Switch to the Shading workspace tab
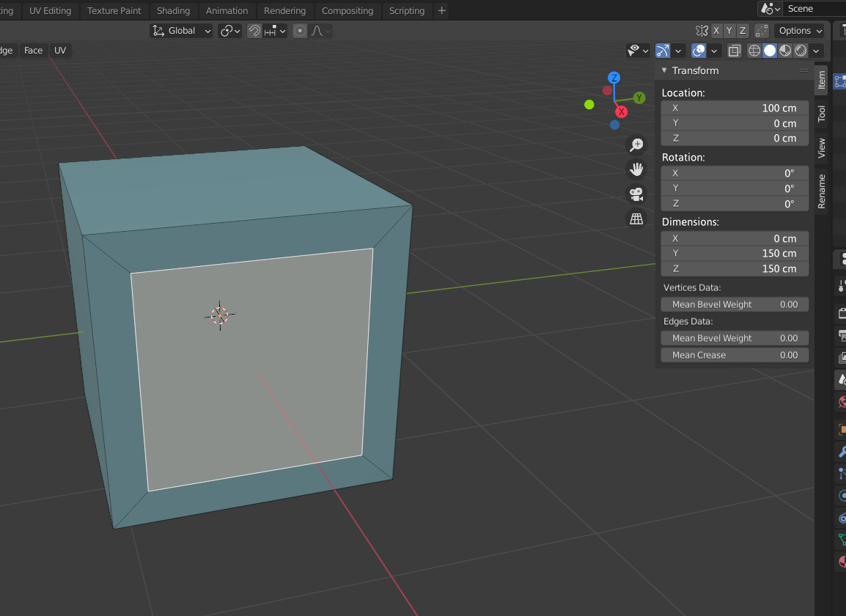This screenshot has width=846, height=616. pos(173,11)
